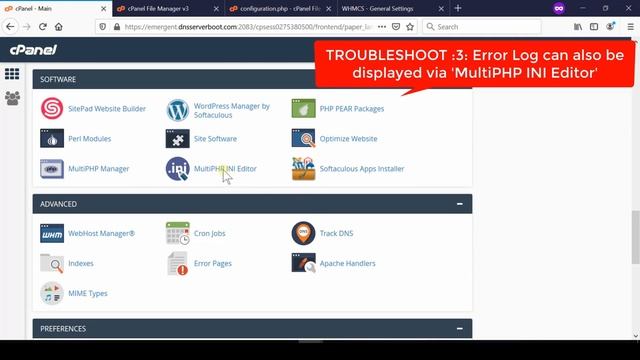
Task: Bookmark this page with the star icon
Action: 410,27
